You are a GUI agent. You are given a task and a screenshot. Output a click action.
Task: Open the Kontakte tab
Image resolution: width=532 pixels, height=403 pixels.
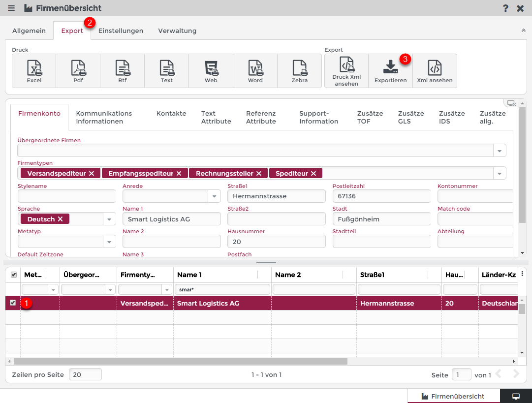[x=171, y=114]
